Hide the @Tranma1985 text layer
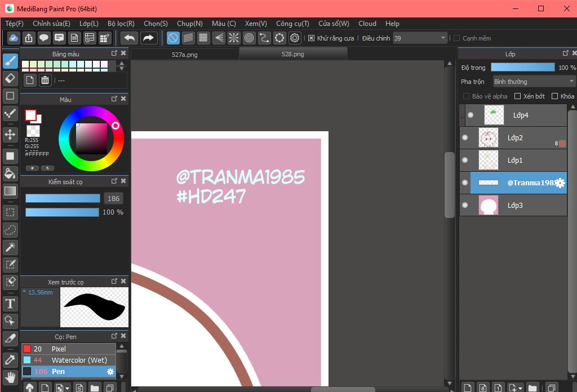 tap(465, 182)
